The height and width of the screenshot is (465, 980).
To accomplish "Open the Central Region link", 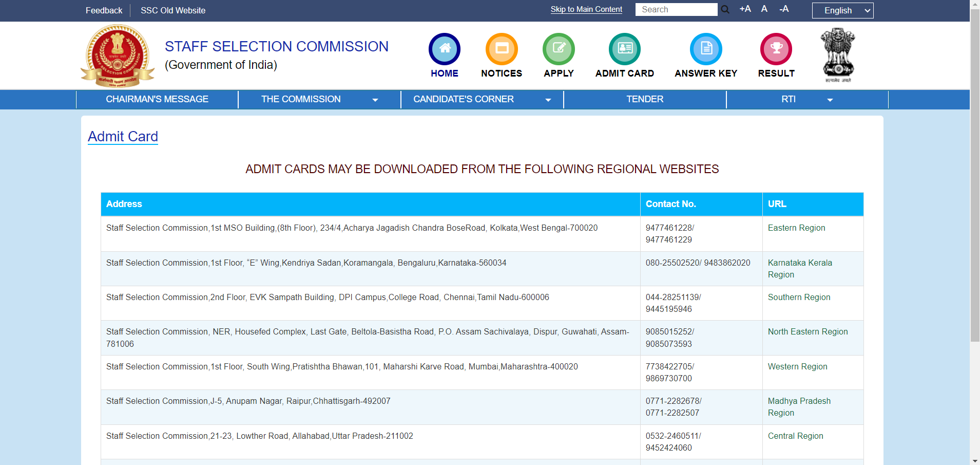I will pyautogui.click(x=795, y=436).
